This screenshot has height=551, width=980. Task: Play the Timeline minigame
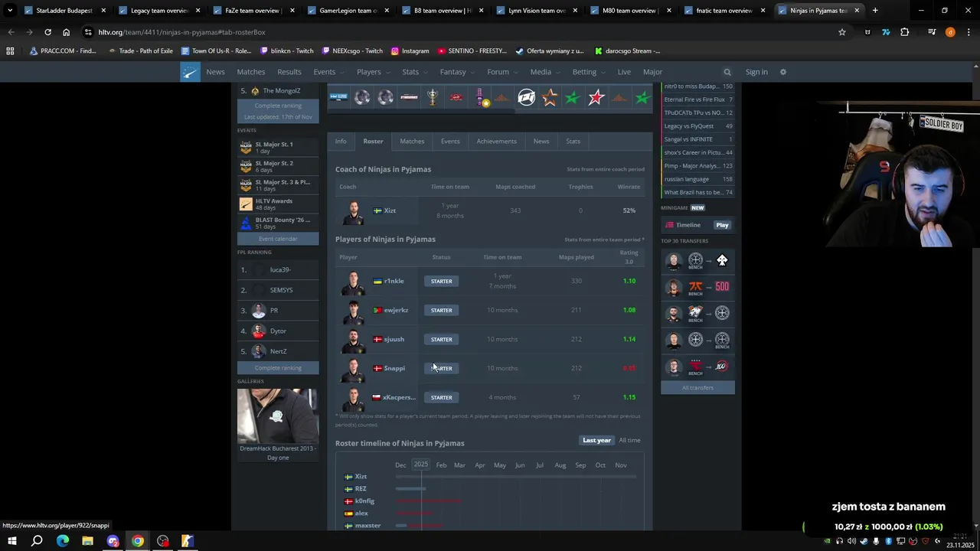[722, 225]
